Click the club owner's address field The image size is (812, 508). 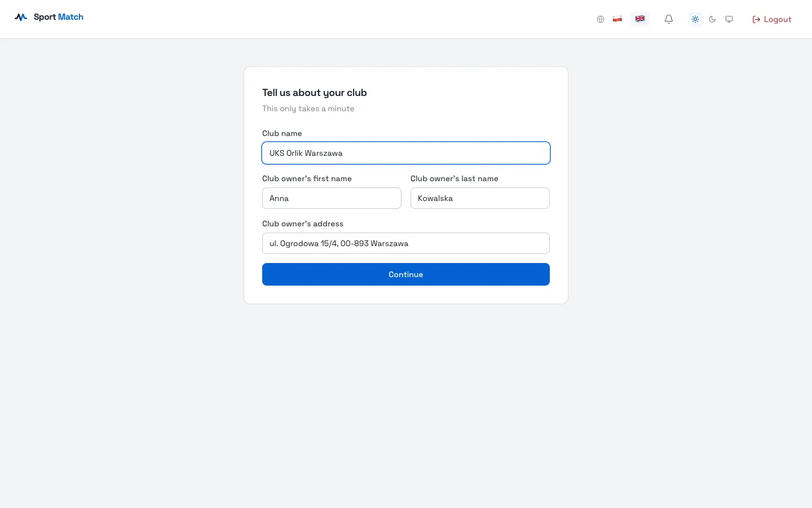(x=406, y=243)
